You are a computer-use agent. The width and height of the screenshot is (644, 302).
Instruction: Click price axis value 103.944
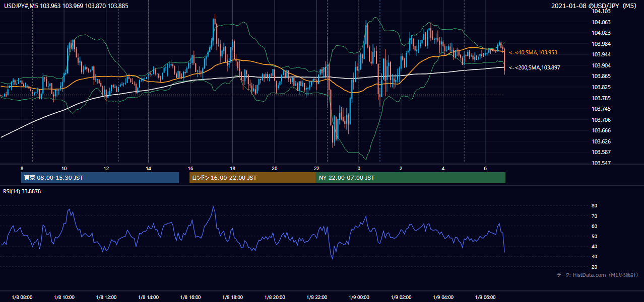[x=601, y=54]
